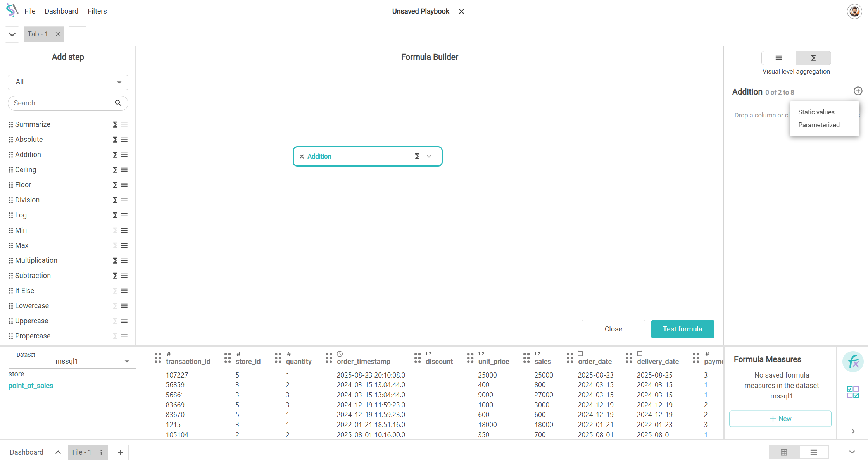Click the Test formula button
Viewport: 868px width, 462px height.
[x=682, y=329]
